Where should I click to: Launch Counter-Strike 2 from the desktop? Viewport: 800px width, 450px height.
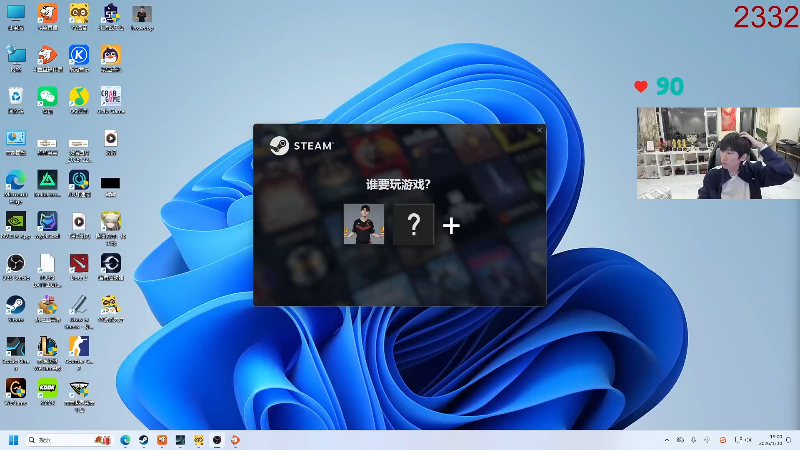click(79, 353)
